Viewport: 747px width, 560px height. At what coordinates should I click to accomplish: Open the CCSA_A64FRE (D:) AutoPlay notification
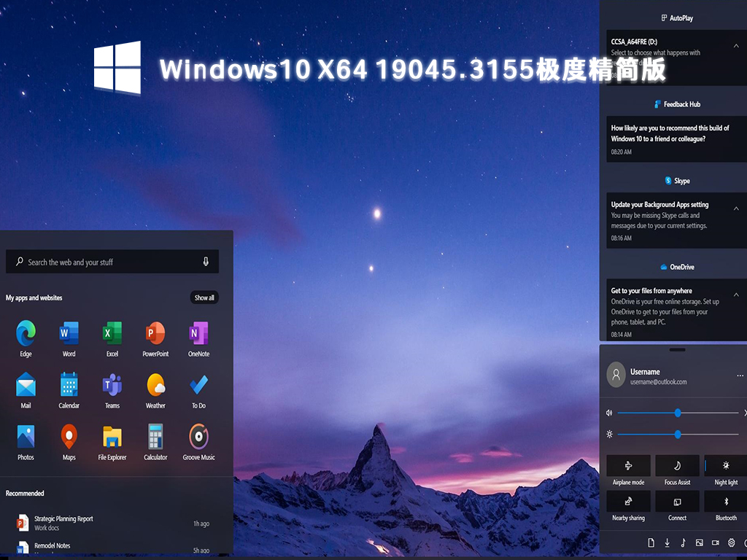tap(676, 58)
